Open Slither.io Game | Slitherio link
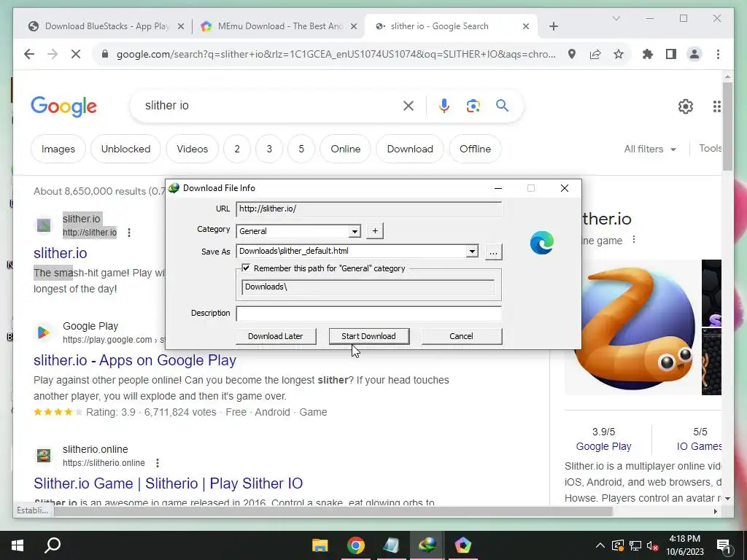 point(169,483)
